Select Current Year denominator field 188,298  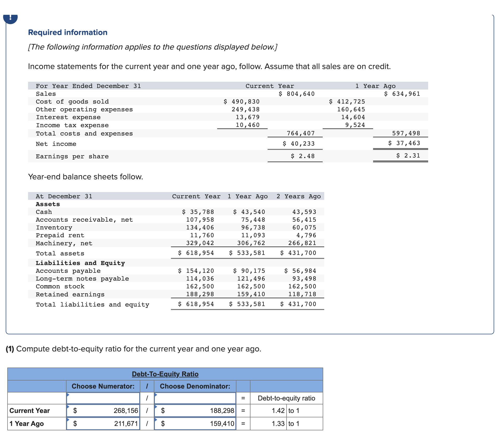coord(195,411)
